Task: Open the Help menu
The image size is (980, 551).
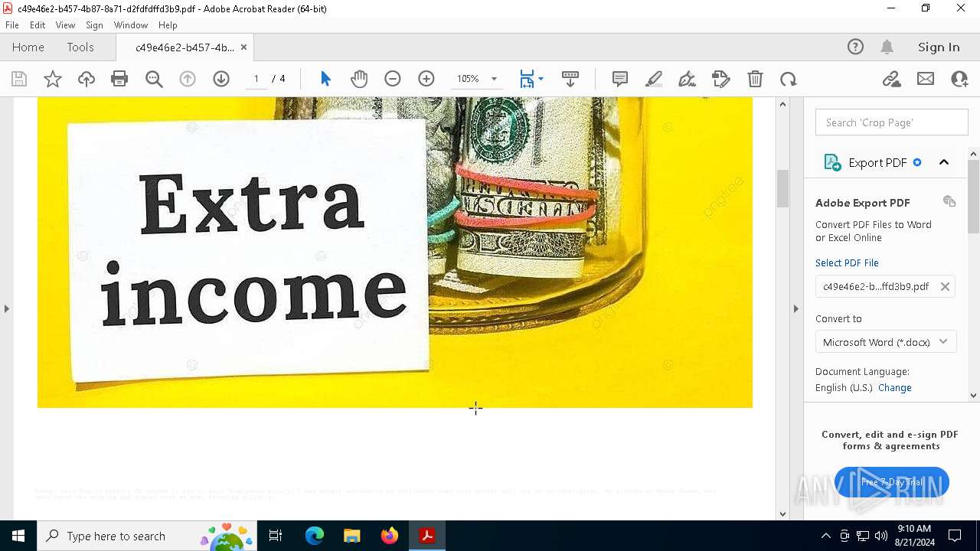Action: pos(168,25)
